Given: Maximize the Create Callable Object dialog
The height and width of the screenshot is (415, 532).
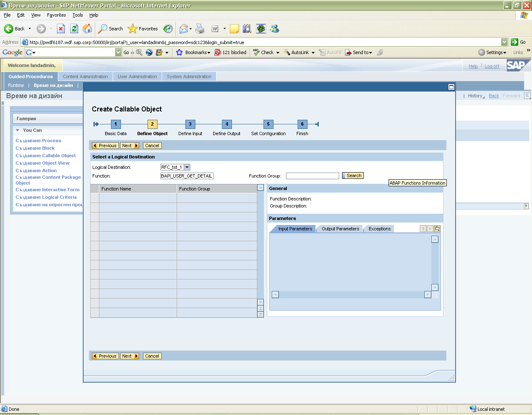Looking at the screenshot, I should click(x=451, y=87).
